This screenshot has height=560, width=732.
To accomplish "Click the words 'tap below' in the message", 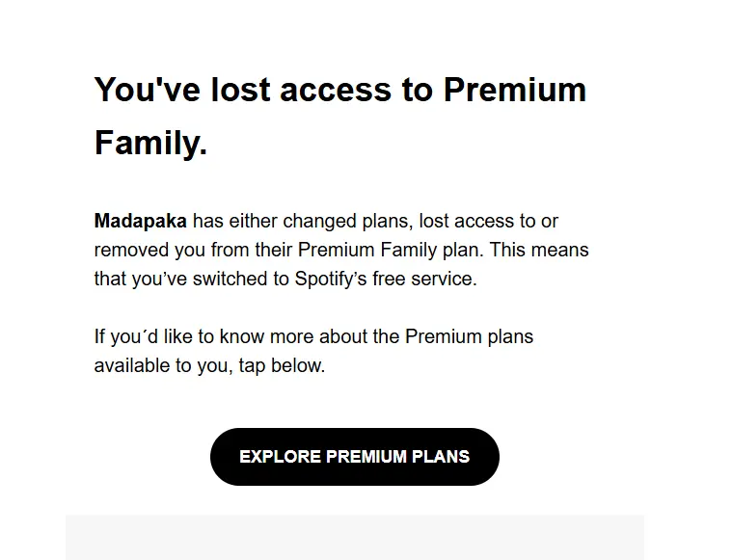I will [x=280, y=365].
